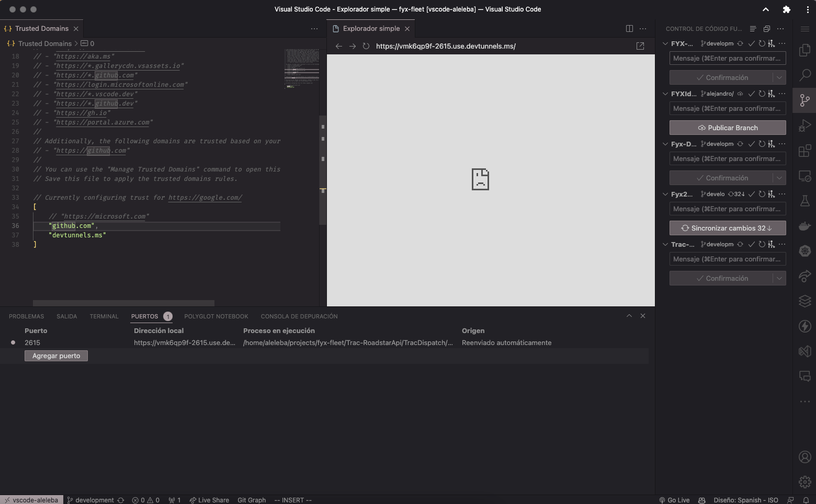
Task: Open the Polyglot Notebook panel tab
Action: click(x=216, y=316)
